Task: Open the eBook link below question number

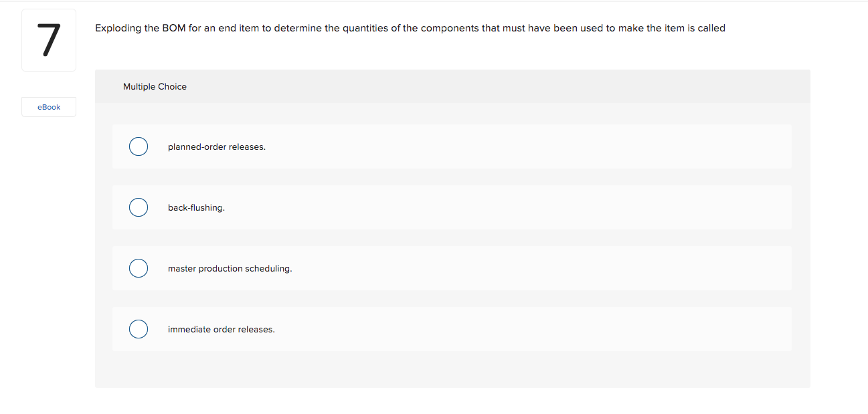Action: [48, 106]
